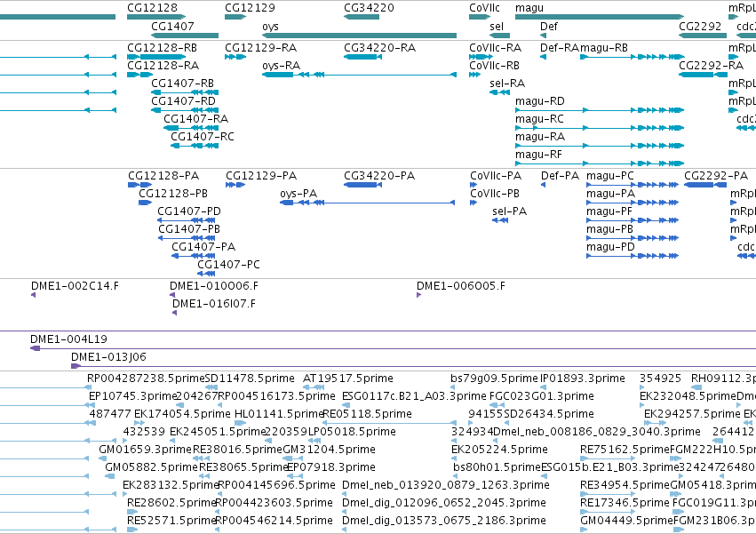
Task: Select protein magu-PF
Action: click(609, 211)
